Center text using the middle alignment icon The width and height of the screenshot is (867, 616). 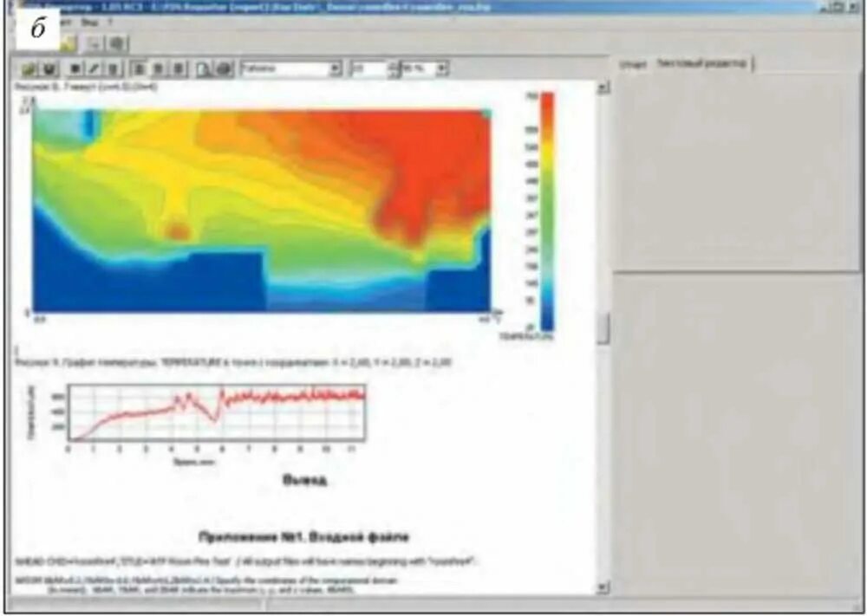[158, 69]
